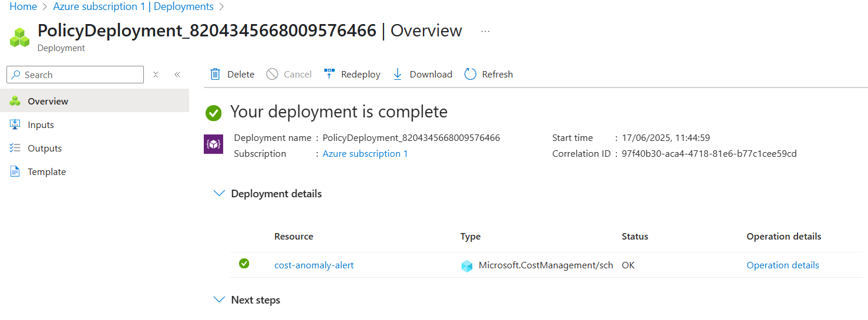868x320 pixels.
Task: Open Azure subscription 1 Deployments breadcrumb
Action: 133,6
